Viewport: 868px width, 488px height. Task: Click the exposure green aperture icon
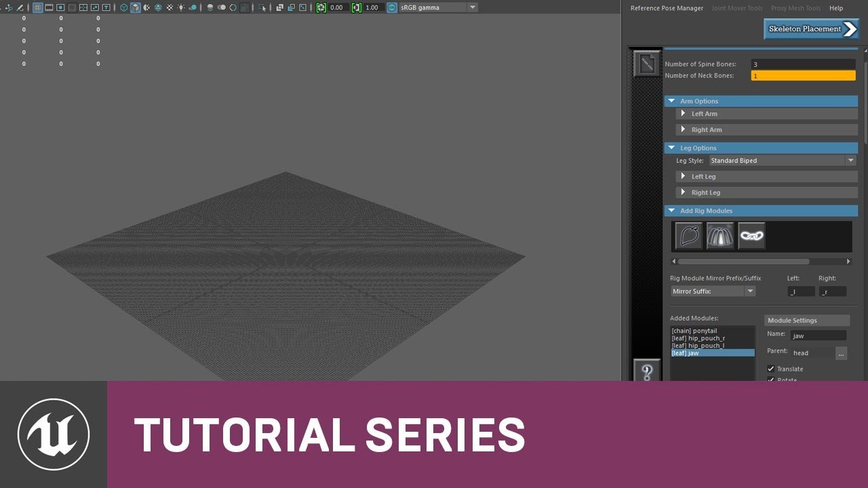point(321,7)
